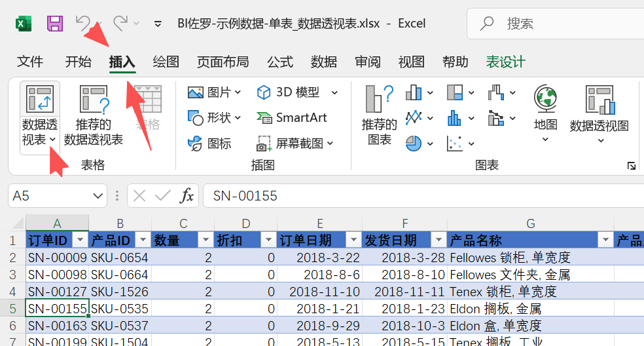Open Insert Function fx dialog
644x346 pixels.
(187, 196)
